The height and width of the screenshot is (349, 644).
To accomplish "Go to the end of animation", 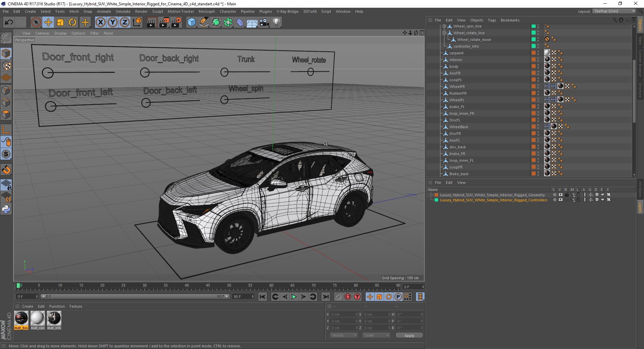I will (325, 297).
